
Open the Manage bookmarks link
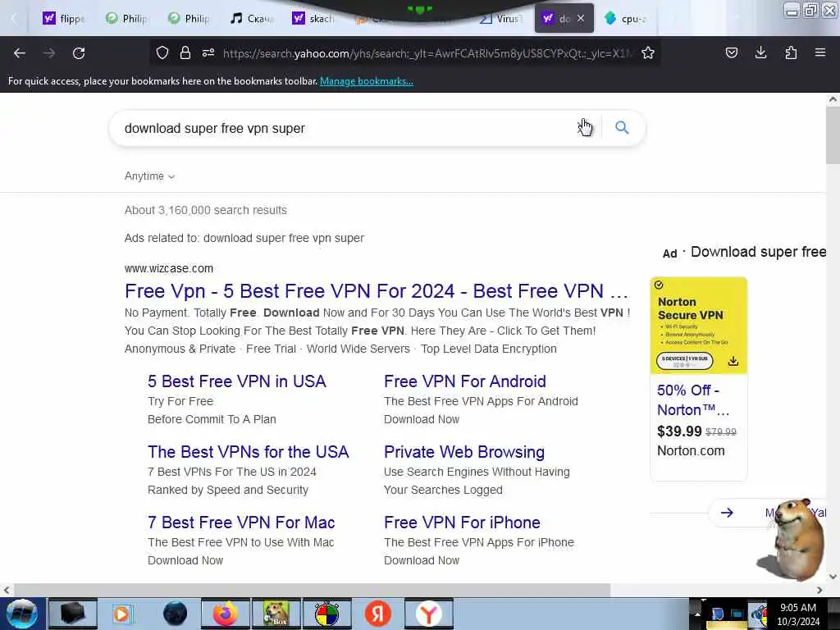pyautogui.click(x=367, y=81)
